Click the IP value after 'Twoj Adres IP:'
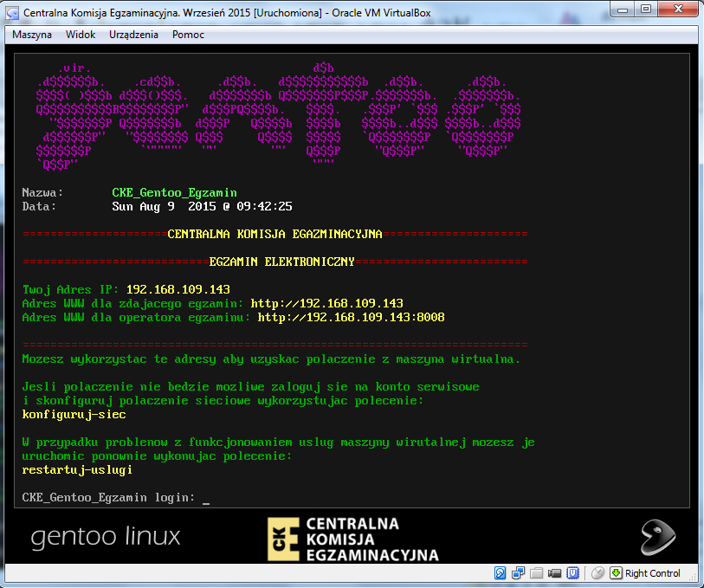 pos(178,289)
